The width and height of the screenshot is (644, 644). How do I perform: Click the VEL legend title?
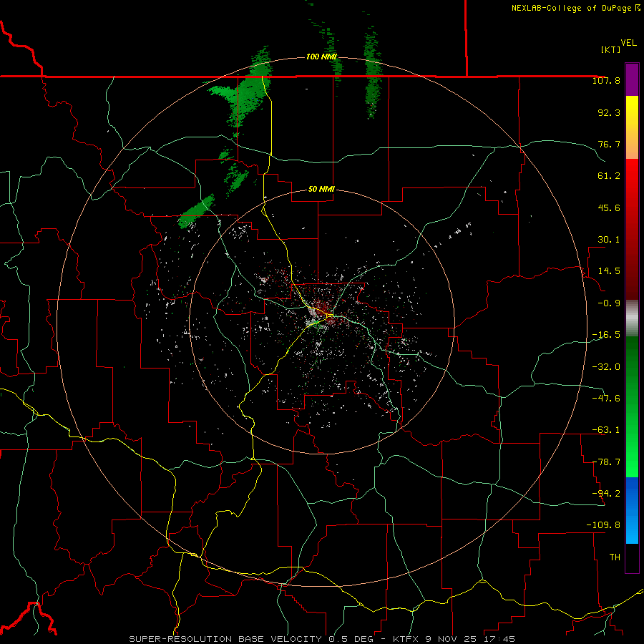(x=628, y=43)
